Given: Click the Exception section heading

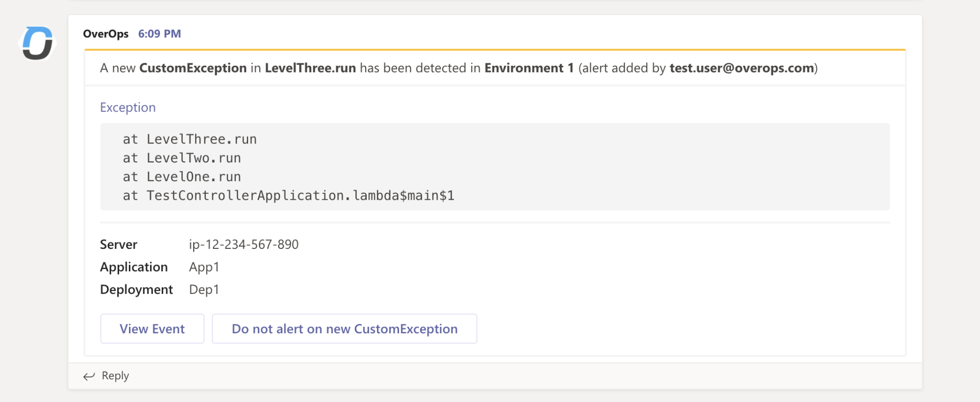Looking at the screenshot, I should click(127, 107).
